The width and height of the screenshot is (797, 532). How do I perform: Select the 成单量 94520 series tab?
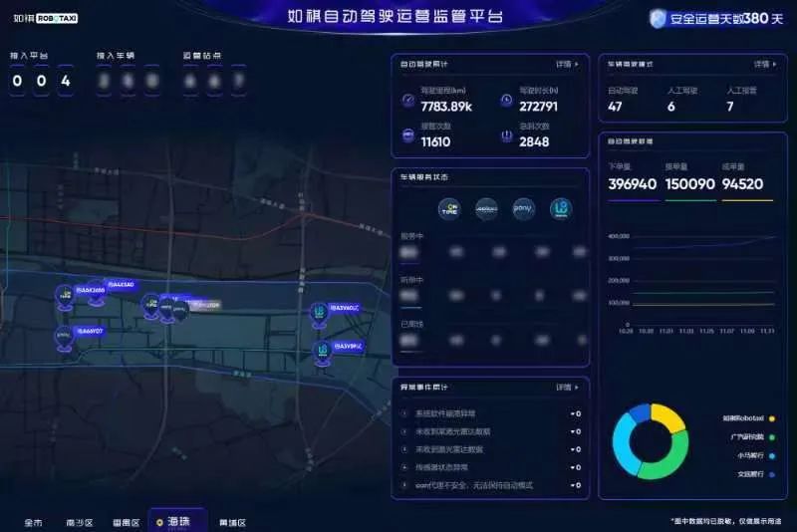tap(746, 181)
